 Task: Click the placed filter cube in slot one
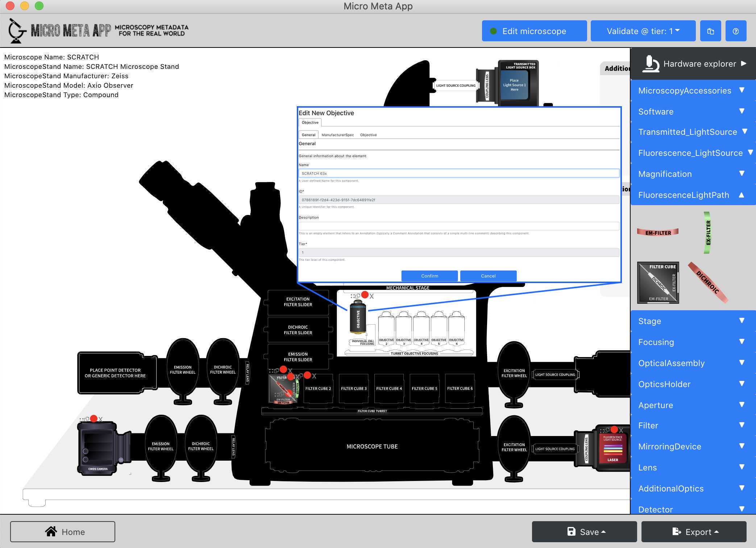pos(283,389)
